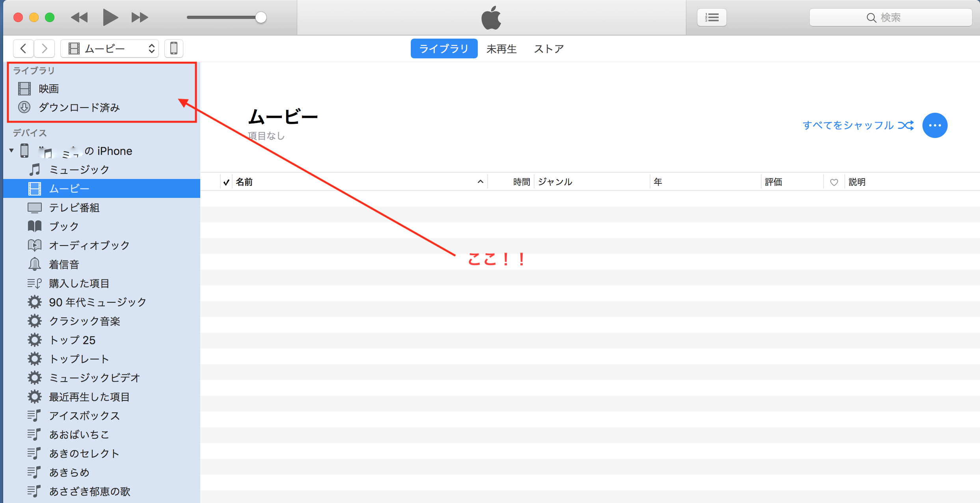Screen dimensions: 980x503
Task: Click the 未再生 tab label
Action: click(x=503, y=48)
